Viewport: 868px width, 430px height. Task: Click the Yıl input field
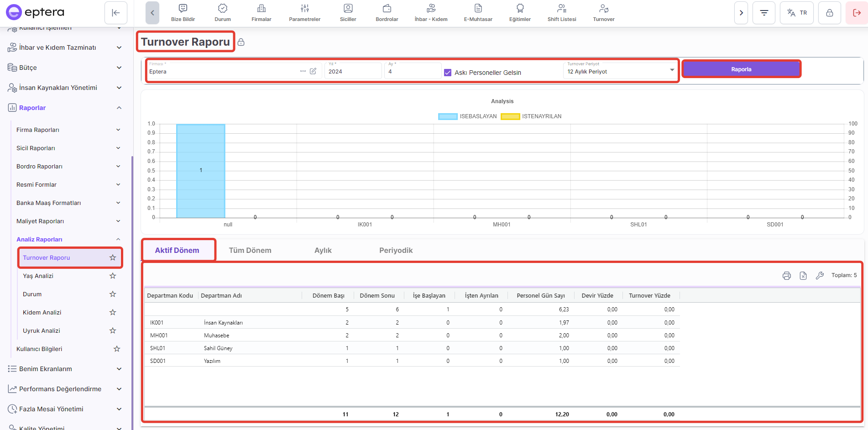[352, 72]
